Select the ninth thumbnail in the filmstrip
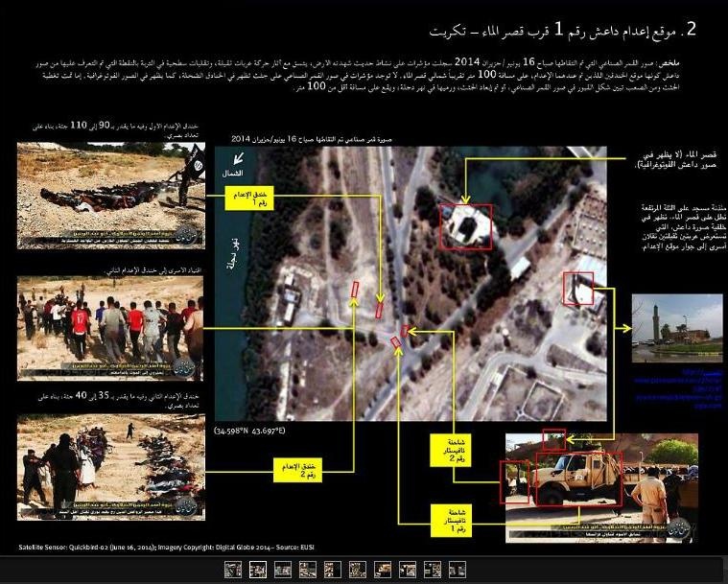The width and height of the screenshot is (728, 584). (x=432, y=569)
